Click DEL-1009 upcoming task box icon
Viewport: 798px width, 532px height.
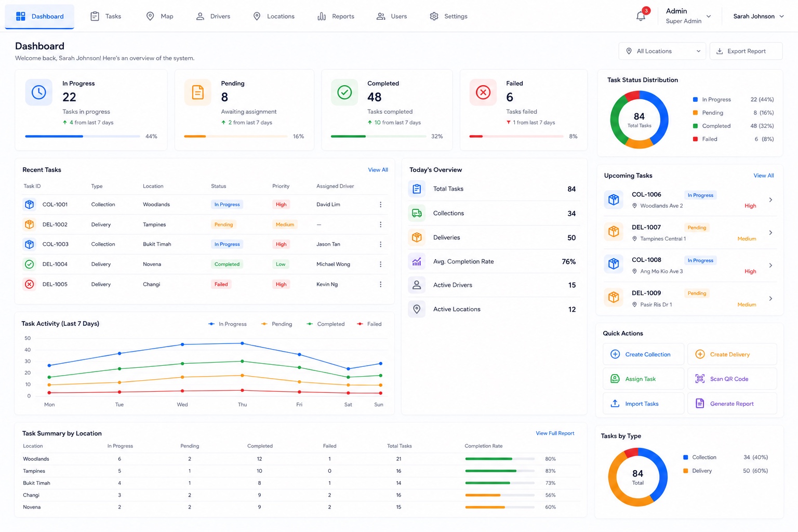[614, 297]
